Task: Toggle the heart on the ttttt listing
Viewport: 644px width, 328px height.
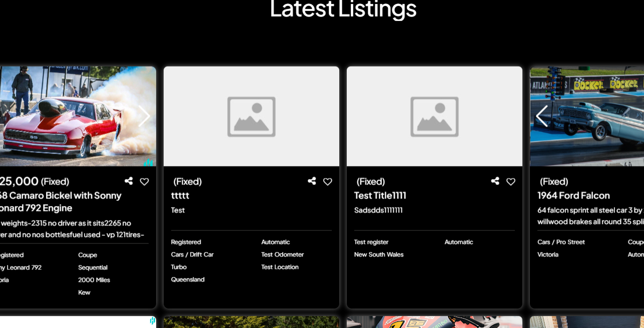Action: click(x=327, y=181)
